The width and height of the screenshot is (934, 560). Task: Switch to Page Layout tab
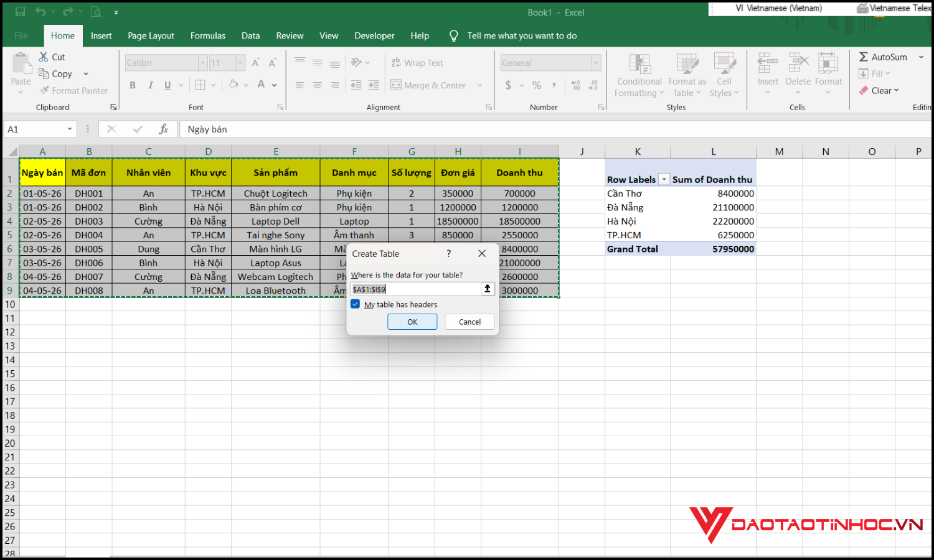(151, 35)
